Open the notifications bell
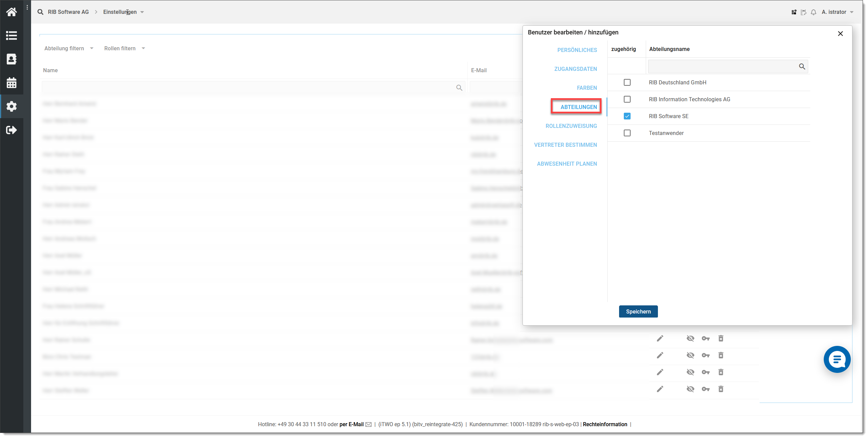This screenshot has height=438, width=868. (814, 12)
